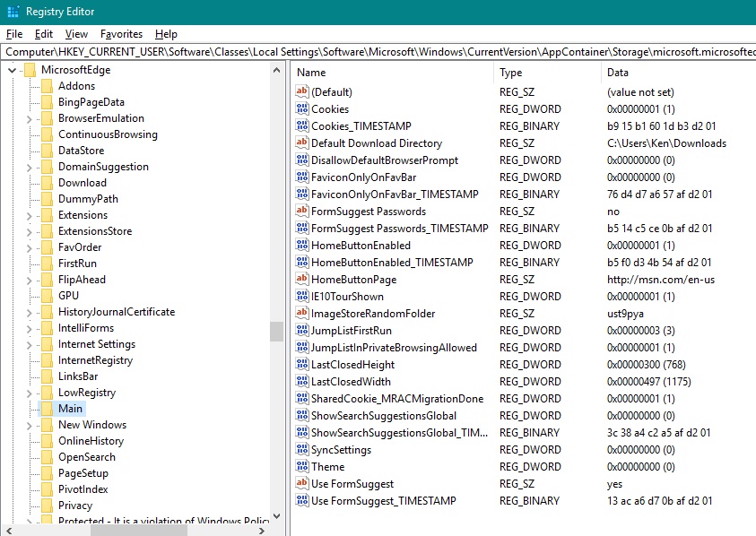Expand the DomainSuggestion key
The width and height of the screenshot is (756, 536).
[29, 168]
